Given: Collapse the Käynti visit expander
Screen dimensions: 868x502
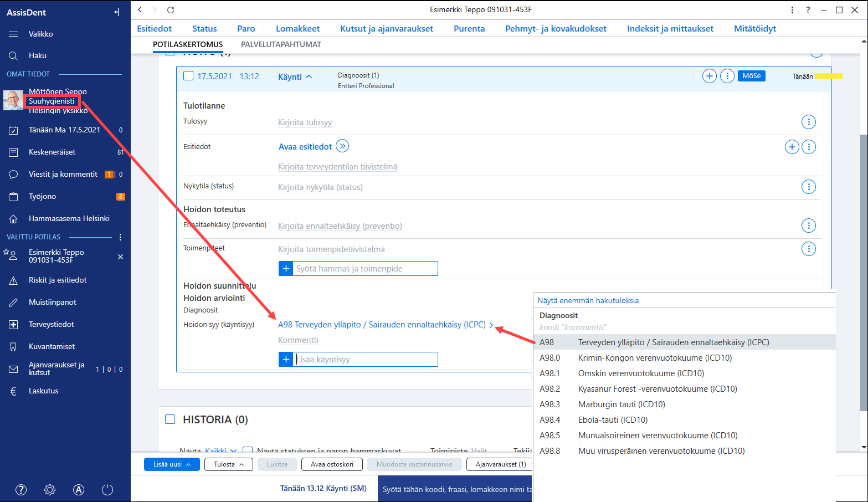Looking at the screenshot, I should [295, 77].
